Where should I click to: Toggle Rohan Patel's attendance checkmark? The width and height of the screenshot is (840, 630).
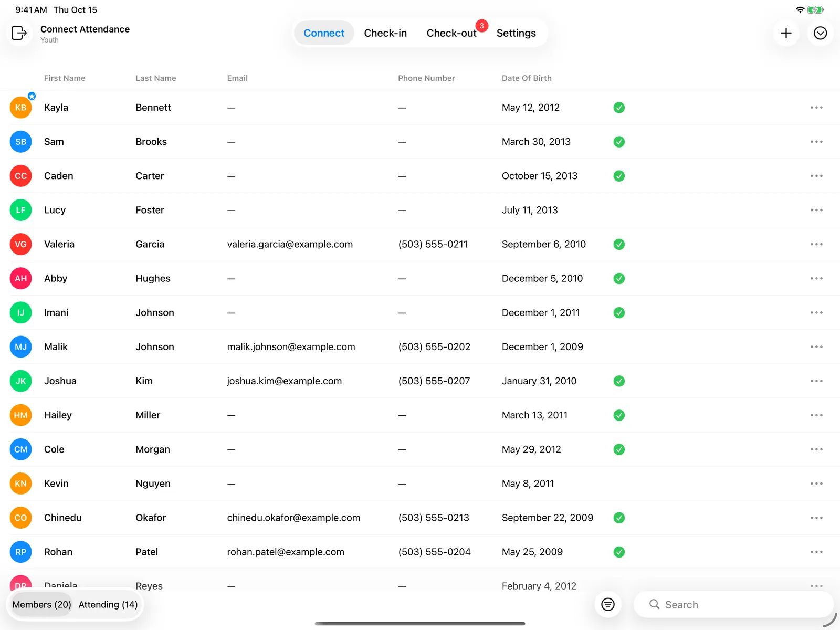click(x=619, y=552)
